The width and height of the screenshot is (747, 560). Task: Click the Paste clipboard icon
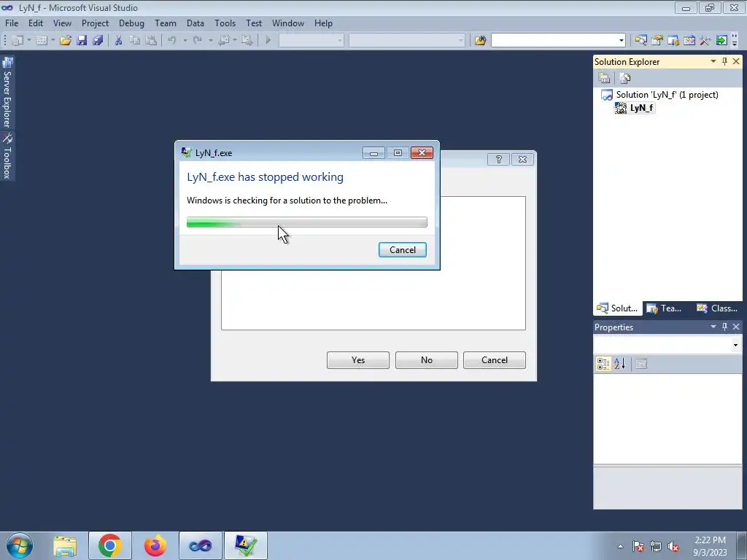tap(151, 41)
